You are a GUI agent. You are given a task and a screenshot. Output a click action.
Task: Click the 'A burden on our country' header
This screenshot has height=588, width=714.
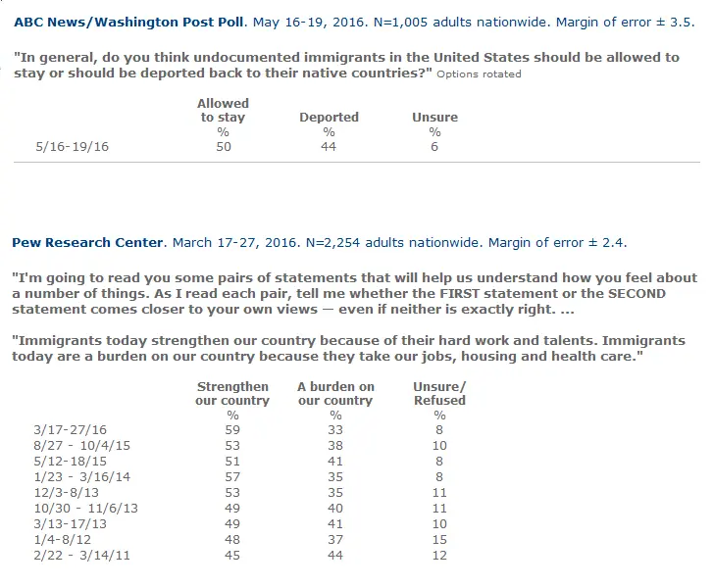(335, 393)
